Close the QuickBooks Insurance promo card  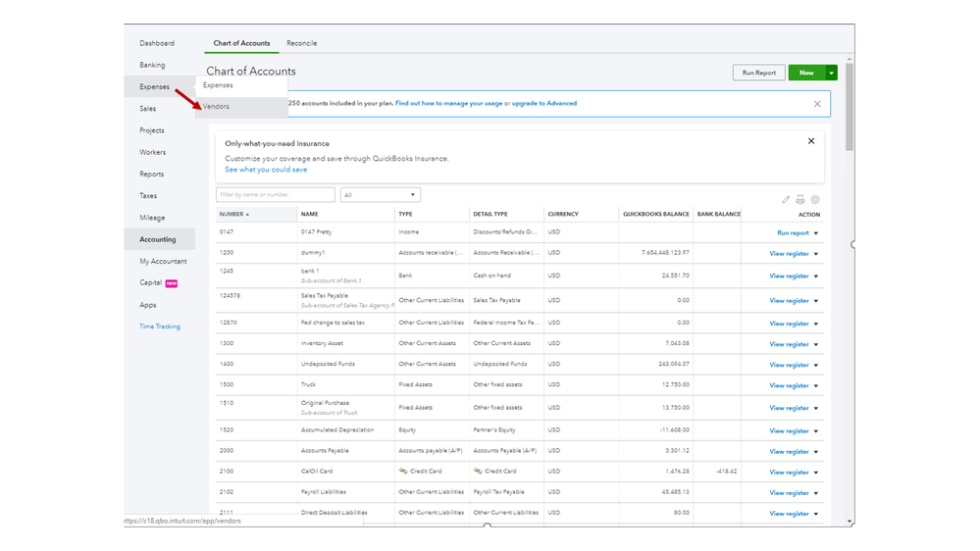[x=811, y=141]
